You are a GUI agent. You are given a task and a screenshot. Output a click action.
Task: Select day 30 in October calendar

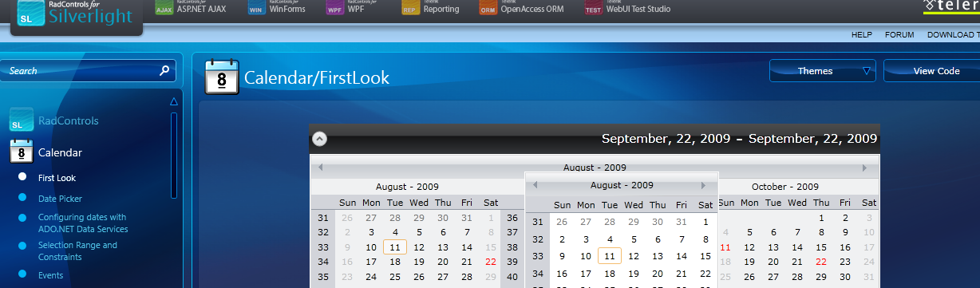(845, 277)
